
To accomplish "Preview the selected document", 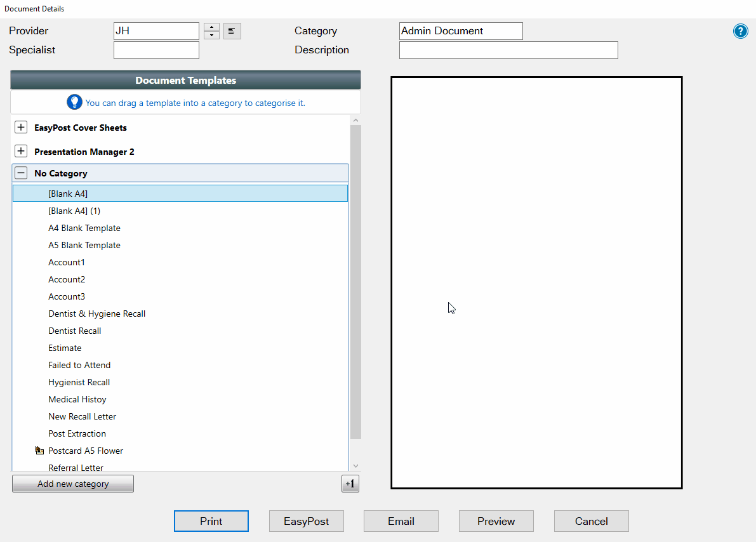I will point(496,521).
